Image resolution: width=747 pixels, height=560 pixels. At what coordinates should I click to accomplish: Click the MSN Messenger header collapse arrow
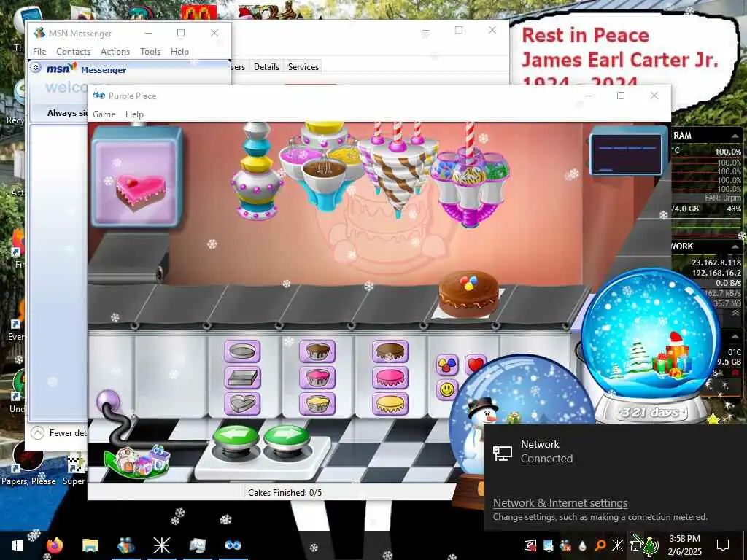(x=36, y=68)
